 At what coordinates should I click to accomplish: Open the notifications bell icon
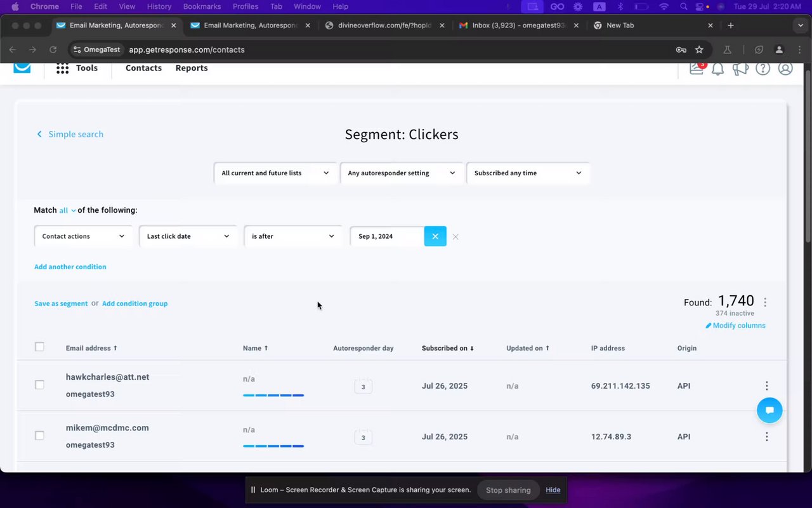(717, 69)
